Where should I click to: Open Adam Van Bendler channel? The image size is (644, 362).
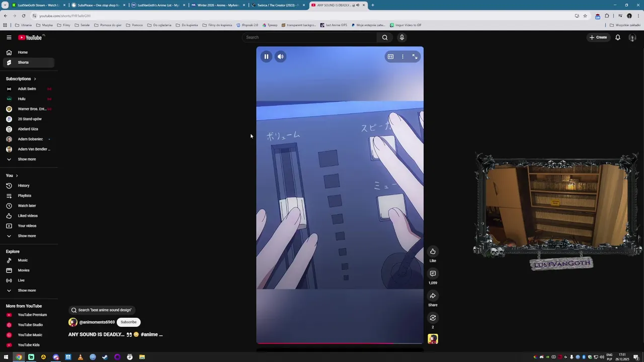(28, 149)
